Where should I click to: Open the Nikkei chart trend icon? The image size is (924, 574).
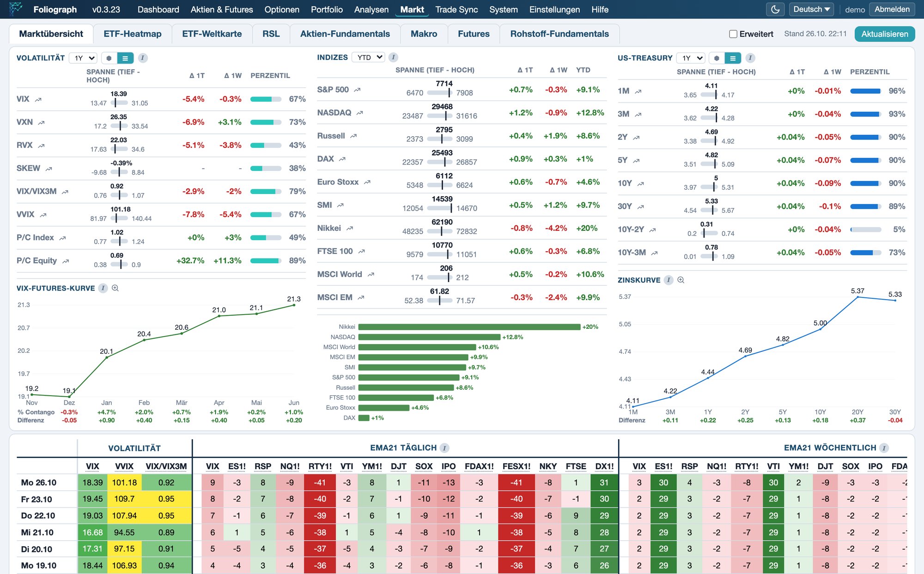(x=350, y=229)
